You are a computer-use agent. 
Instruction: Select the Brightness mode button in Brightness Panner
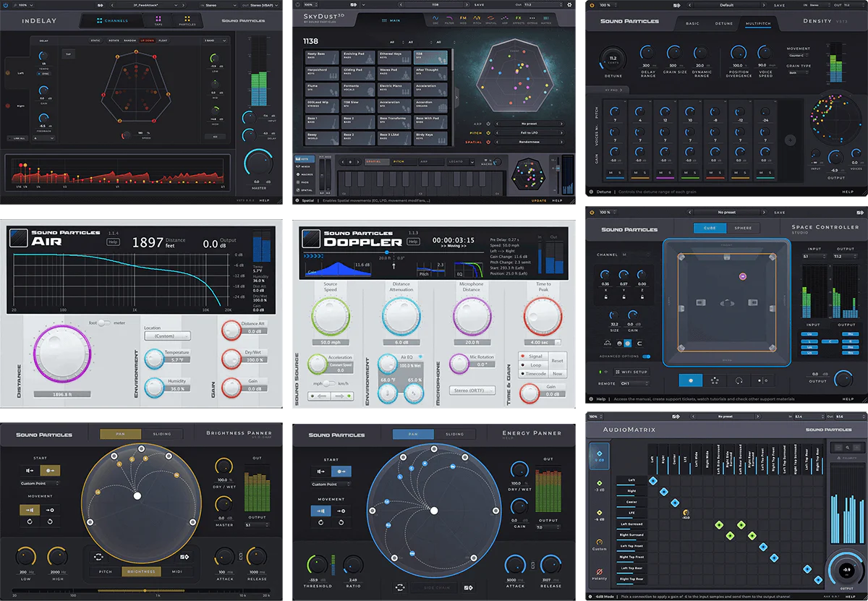pos(141,571)
